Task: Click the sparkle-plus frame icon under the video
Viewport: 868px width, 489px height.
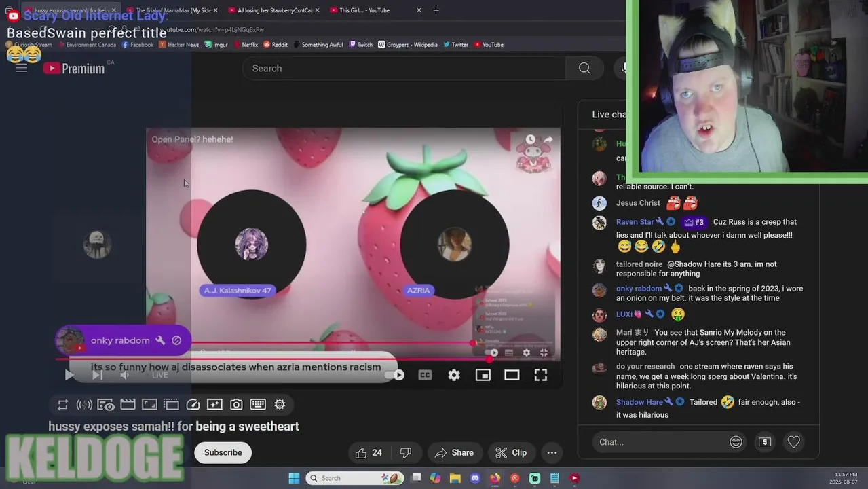Action: (x=214, y=405)
